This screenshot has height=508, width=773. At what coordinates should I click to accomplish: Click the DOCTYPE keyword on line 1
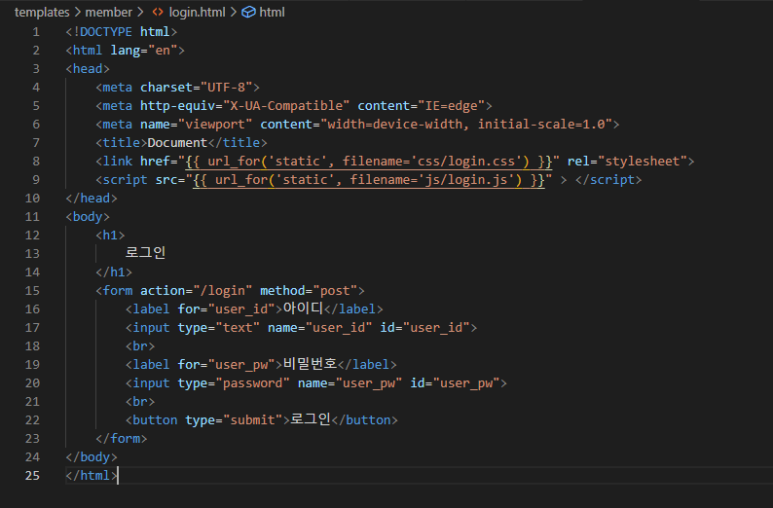coord(105,32)
